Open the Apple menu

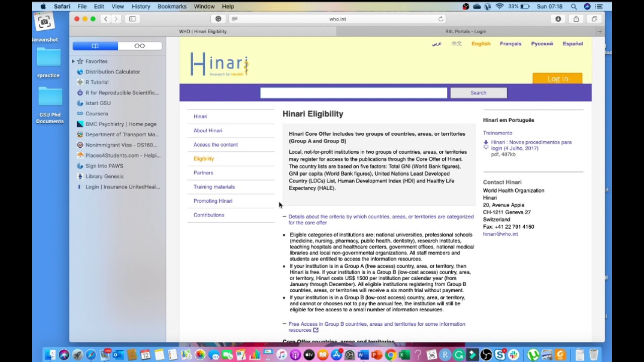pos(43,7)
